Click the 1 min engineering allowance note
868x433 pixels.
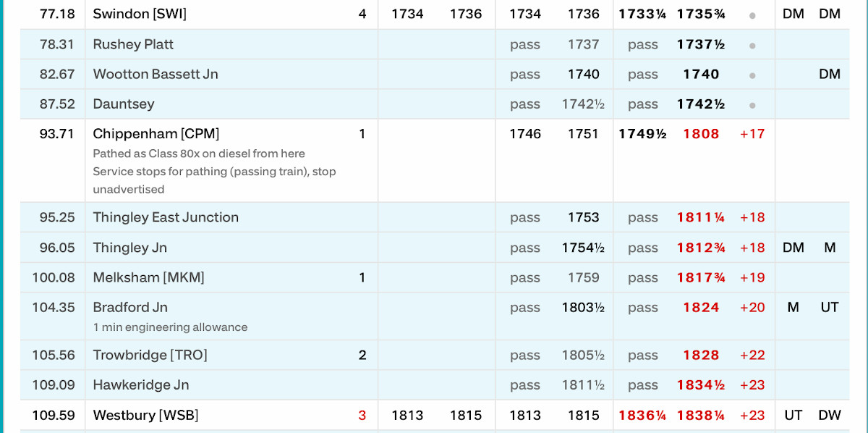(x=170, y=327)
